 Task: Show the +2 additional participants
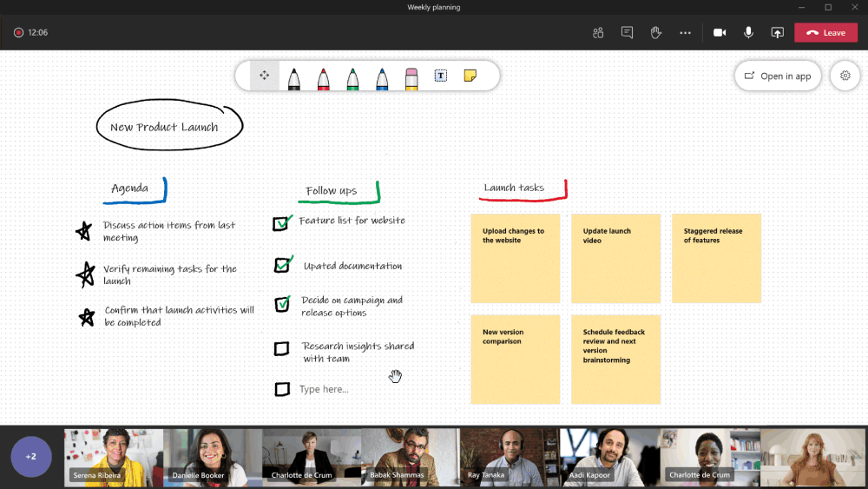coord(31,457)
